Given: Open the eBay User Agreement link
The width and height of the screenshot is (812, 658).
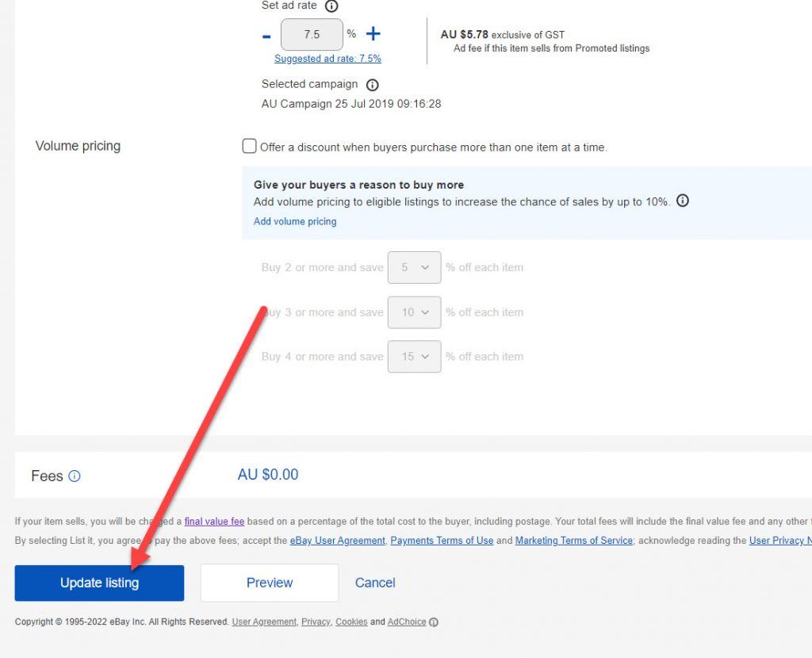Looking at the screenshot, I should click(338, 541).
